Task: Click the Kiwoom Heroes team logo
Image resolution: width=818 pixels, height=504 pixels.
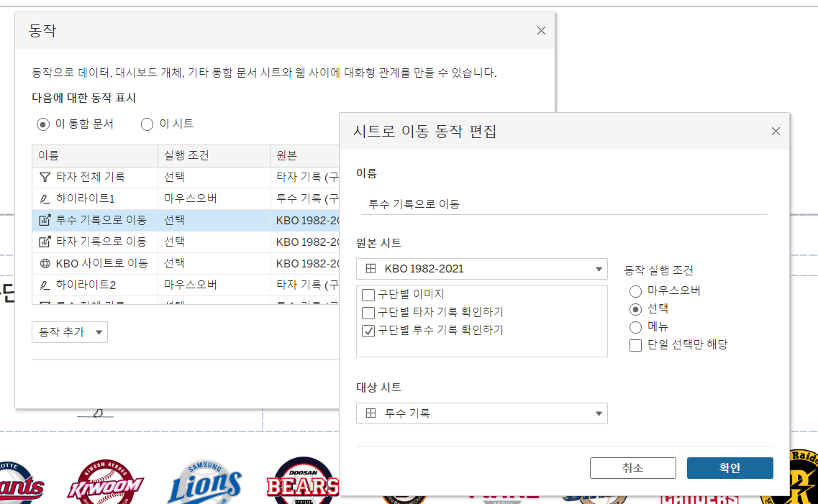Action: click(x=105, y=482)
